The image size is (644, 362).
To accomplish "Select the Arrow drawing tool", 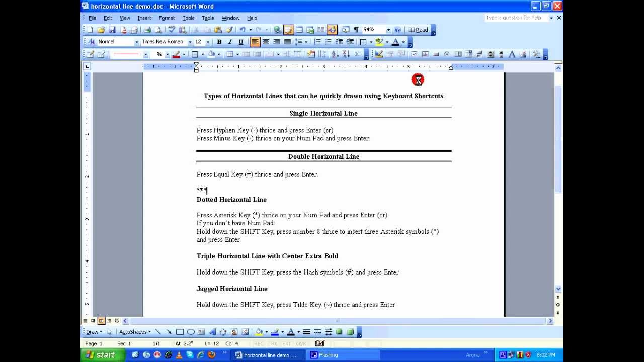I will 169,332.
